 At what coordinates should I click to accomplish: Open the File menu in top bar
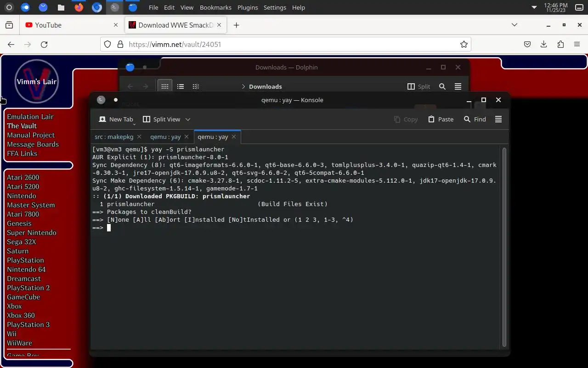coord(153,7)
